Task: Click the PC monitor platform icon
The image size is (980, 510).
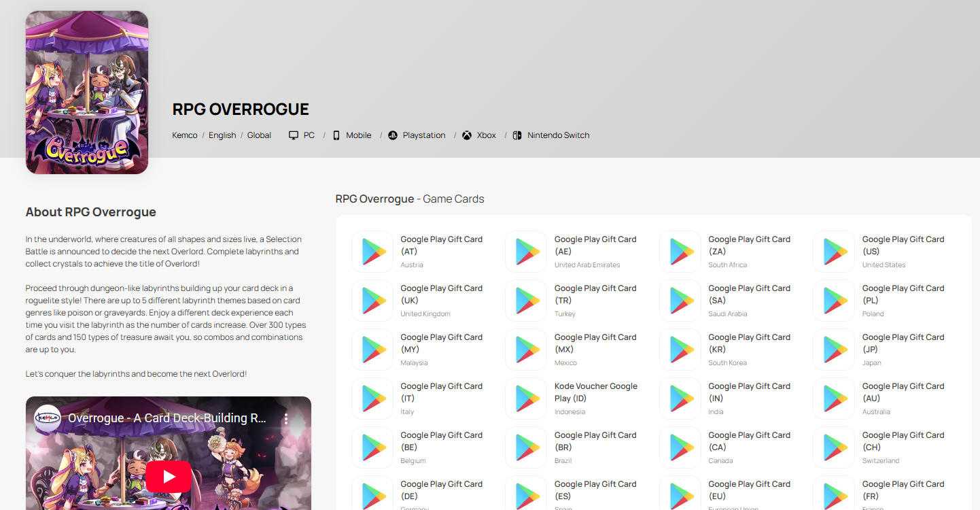Action: click(x=294, y=135)
